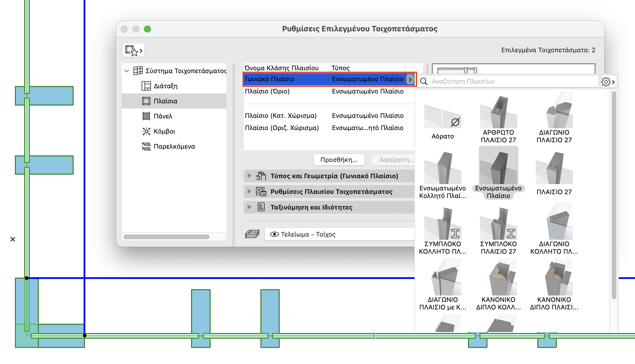This screenshot has width=635, height=364.
Task: Choose ΣΥΜΠΛΟΚΟ ΠΛΑΙΣΙΟ 27 frame icon
Action: 498,224
